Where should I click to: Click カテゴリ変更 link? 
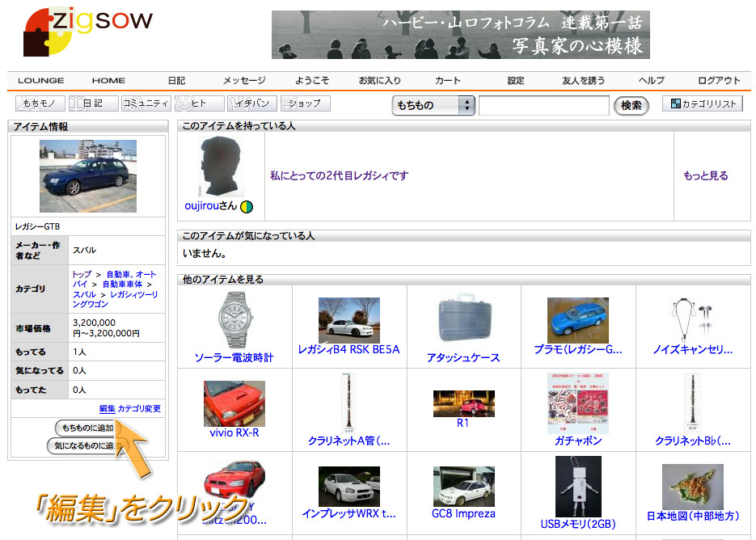[139, 408]
